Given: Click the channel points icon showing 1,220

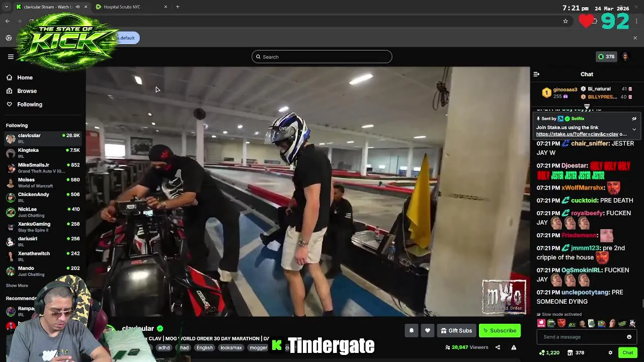Looking at the screenshot, I should pyautogui.click(x=549, y=353).
